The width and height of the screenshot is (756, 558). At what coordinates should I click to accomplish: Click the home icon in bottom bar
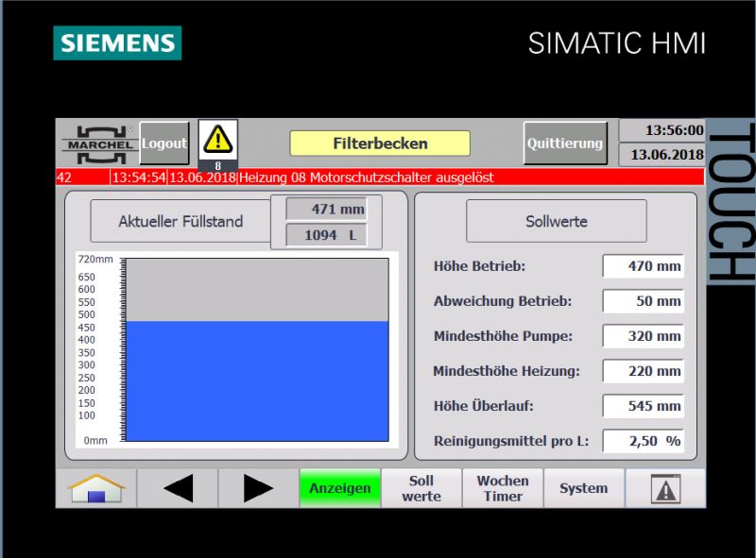97,488
